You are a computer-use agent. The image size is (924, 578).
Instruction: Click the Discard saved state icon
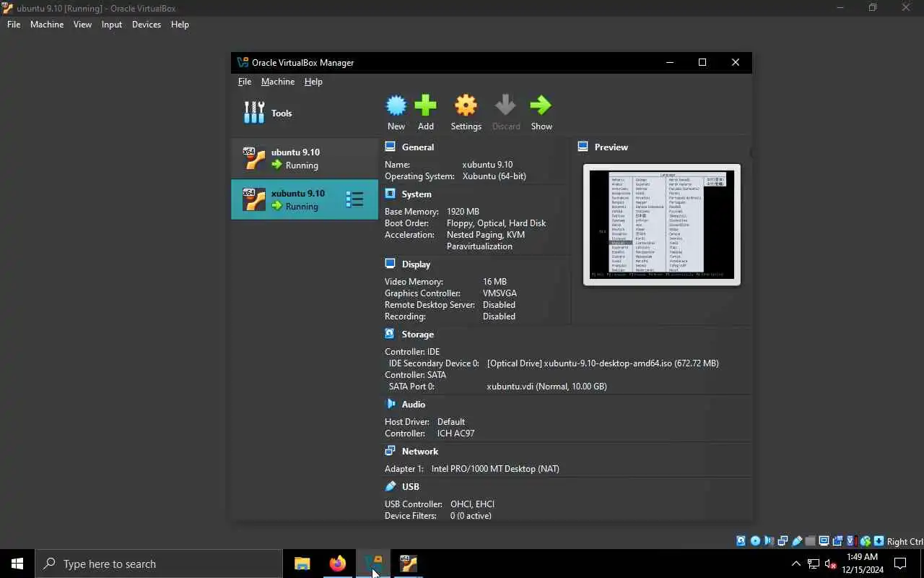click(x=505, y=106)
